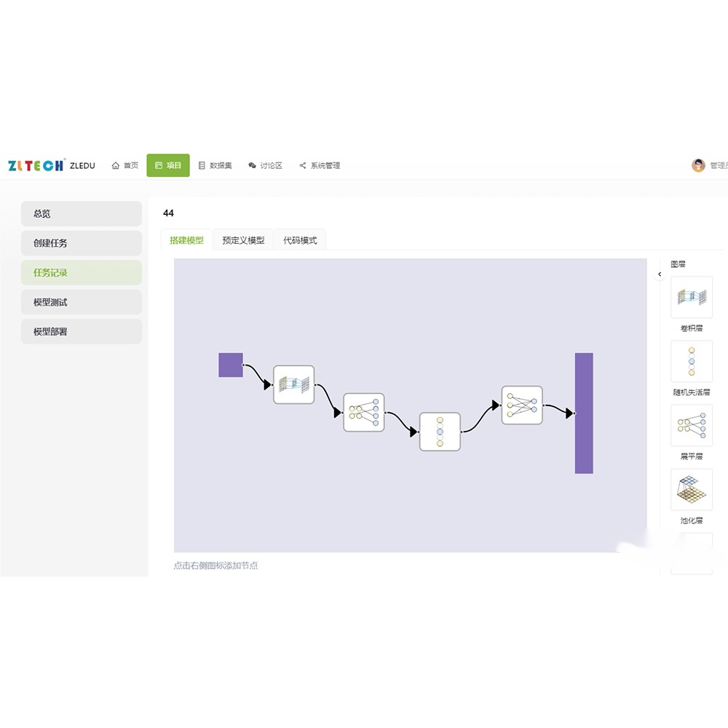Select the dropout node on the canvas
This screenshot has width=728, height=728.
[440, 432]
